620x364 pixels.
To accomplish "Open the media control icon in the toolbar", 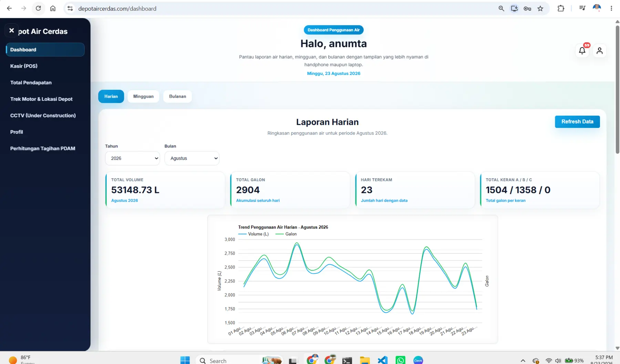I will 582,8.
